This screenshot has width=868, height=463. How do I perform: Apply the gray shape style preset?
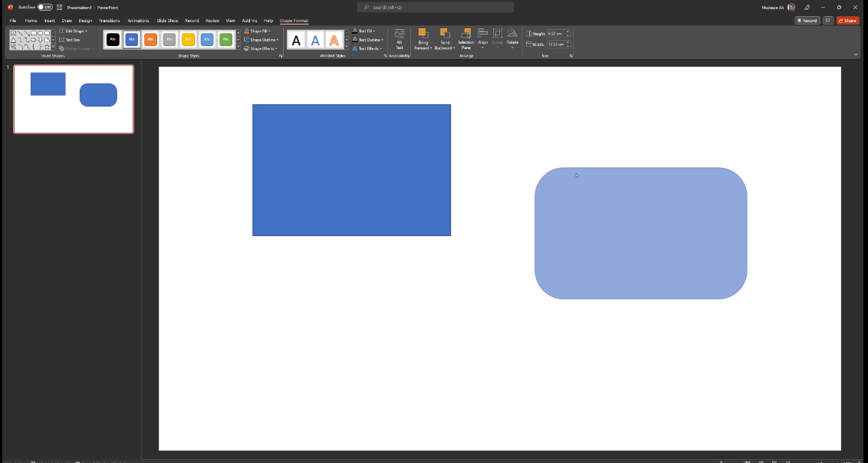coord(169,39)
